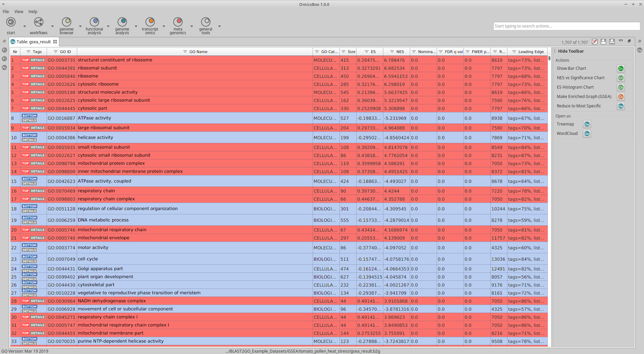Select the Table: gsea_result tab
This screenshot has width=644, height=354.
[x=34, y=42]
